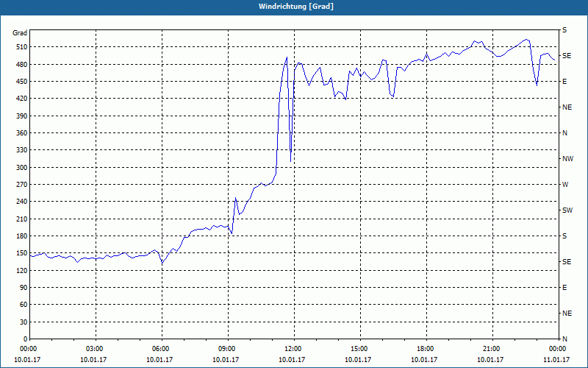Select the 10.01.17 date under 12:00
The image size is (588, 368).
(292, 360)
